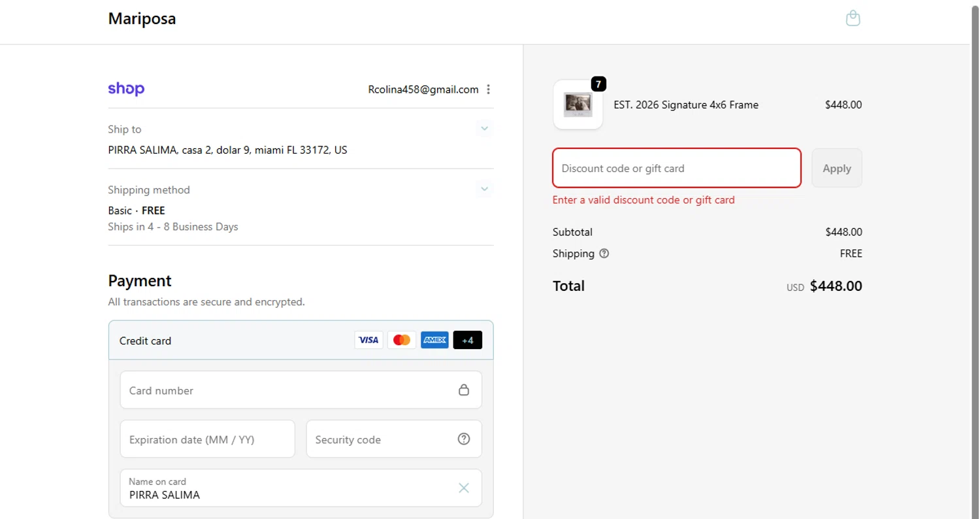980x519 pixels.
Task: Click the Mastercard icon
Action: tap(402, 340)
